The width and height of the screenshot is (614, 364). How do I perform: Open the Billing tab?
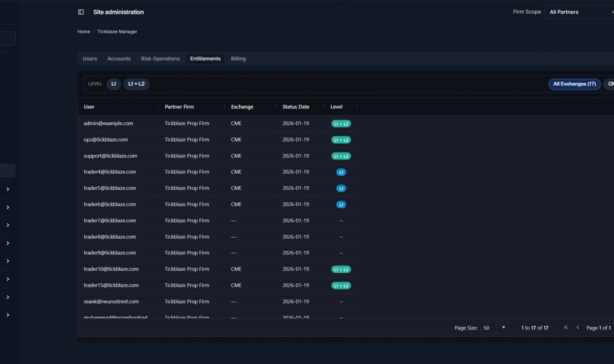[x=238, y=59]
